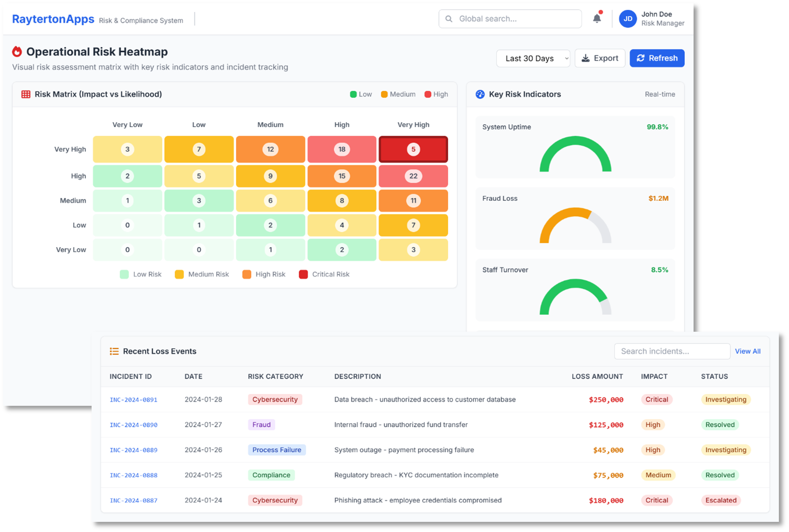Open the View All link
This screenshot has height=532, width=789.
[x=747, y=351]
